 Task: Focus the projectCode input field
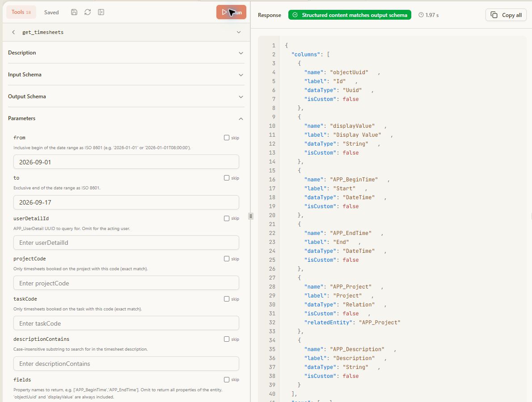(126, 283)
